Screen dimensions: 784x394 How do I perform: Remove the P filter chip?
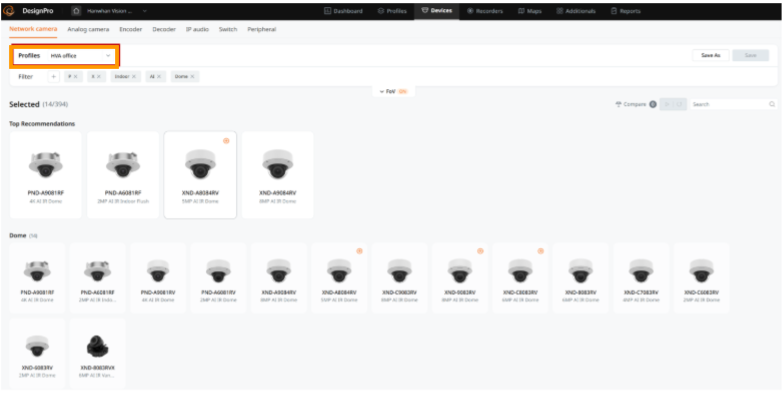[76, 76]
